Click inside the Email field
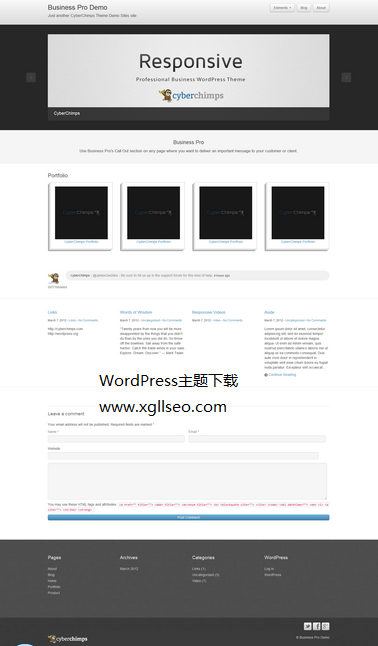This screenshot has height=646, width=378. coord(257,439)
